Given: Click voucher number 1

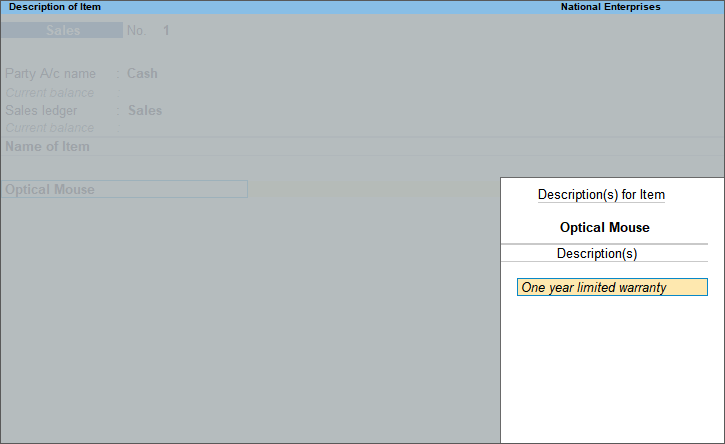Looking at the screenshot, I should click(166, 31).
